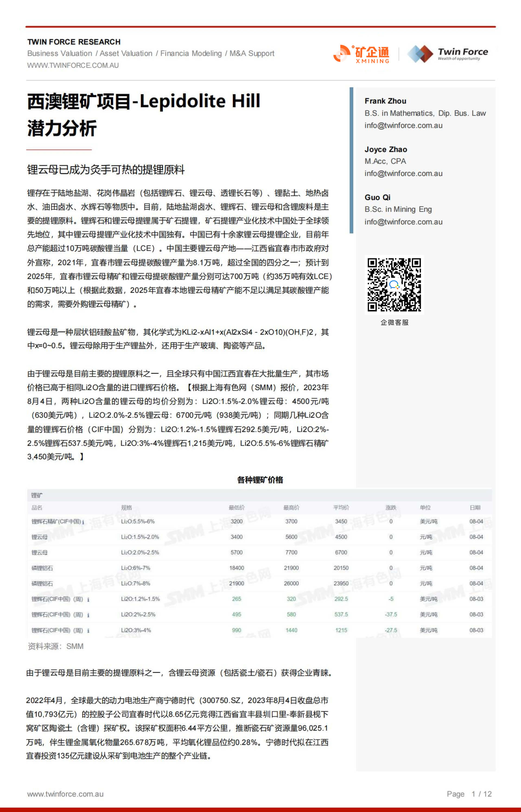Click the 企微客服 QR code image

394,285
